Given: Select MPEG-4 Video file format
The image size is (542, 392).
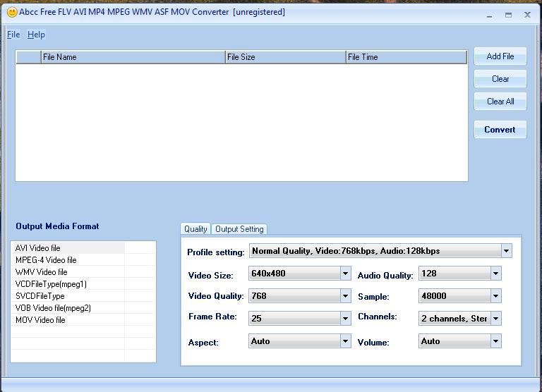Looking at the screenshot, I should click(x=68, y=260).
